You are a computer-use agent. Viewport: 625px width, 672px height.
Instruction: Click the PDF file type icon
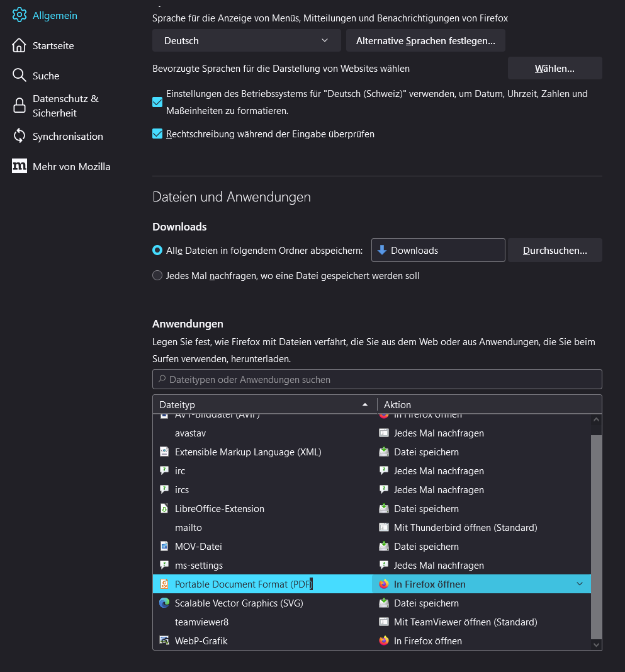[x=164, y=584]
